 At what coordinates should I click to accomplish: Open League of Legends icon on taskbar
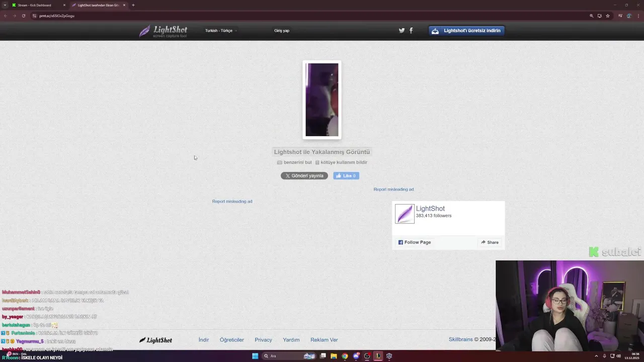(x=378, y=356)
